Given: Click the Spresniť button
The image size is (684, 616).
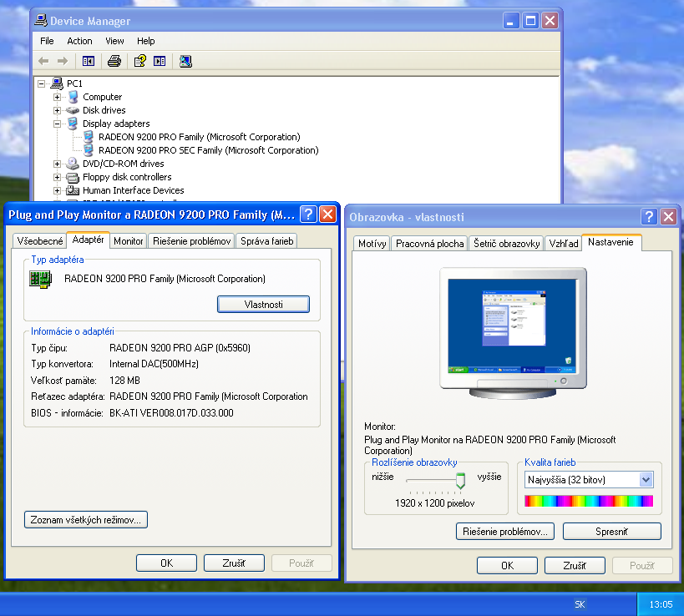Looking at the screenshot, I should [611, 532].
